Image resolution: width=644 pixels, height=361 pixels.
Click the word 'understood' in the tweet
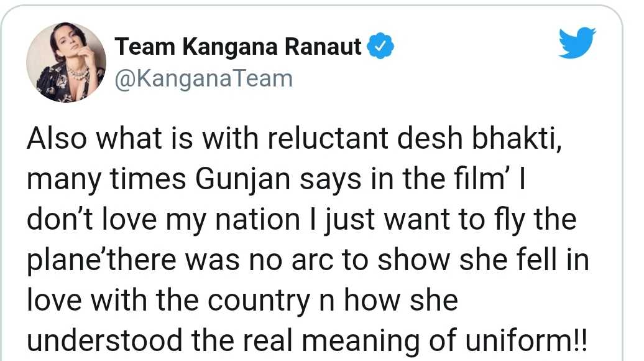(x=104, y=341)
